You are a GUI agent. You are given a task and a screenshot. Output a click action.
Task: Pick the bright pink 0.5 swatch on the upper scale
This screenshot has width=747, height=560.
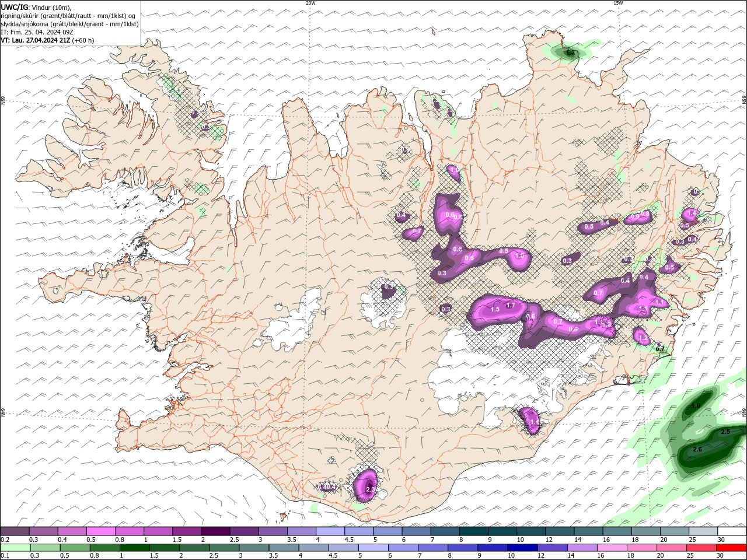pyautogui.click(x=100, y=531)
